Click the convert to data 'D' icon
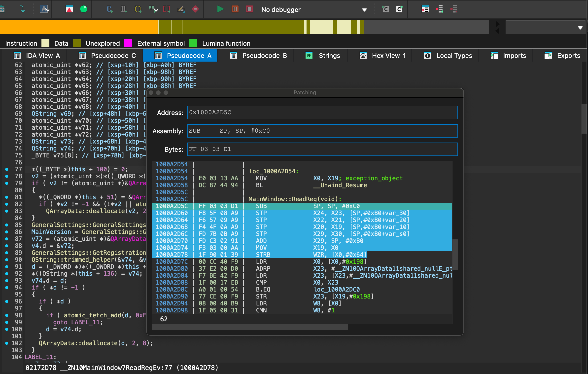Viewport: 588px width, 374px height. point(124,9)
